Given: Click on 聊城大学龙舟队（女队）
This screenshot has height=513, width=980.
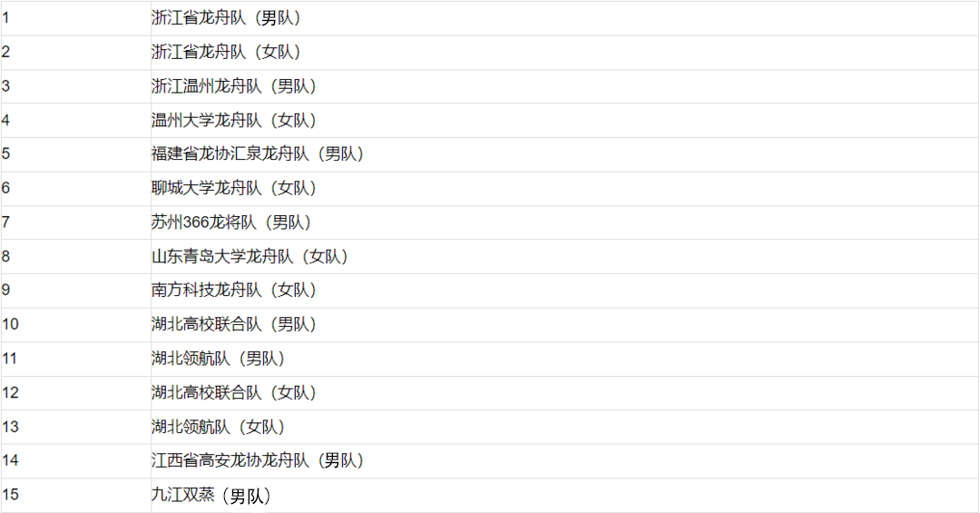Looking at the screenshot, I should click(x=234, y=188).
